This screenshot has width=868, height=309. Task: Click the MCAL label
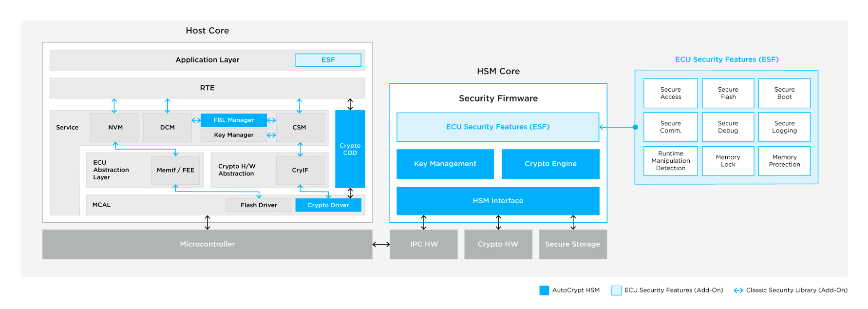[x=101, y=205]
